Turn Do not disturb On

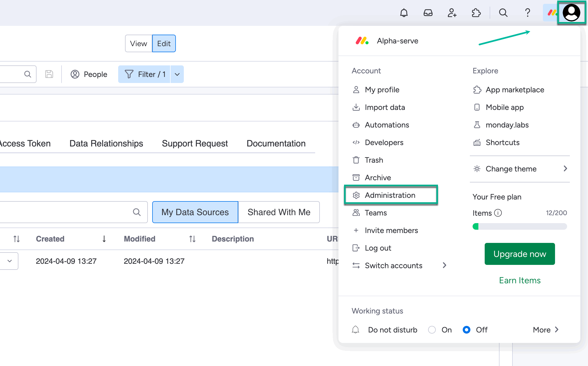[x=432, y=330]
